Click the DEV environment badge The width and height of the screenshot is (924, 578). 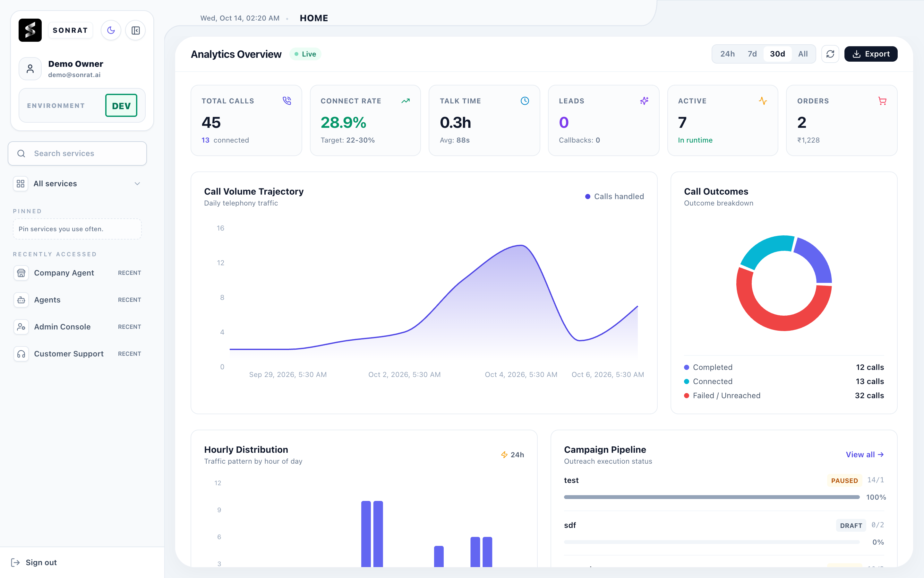(121, 106)
